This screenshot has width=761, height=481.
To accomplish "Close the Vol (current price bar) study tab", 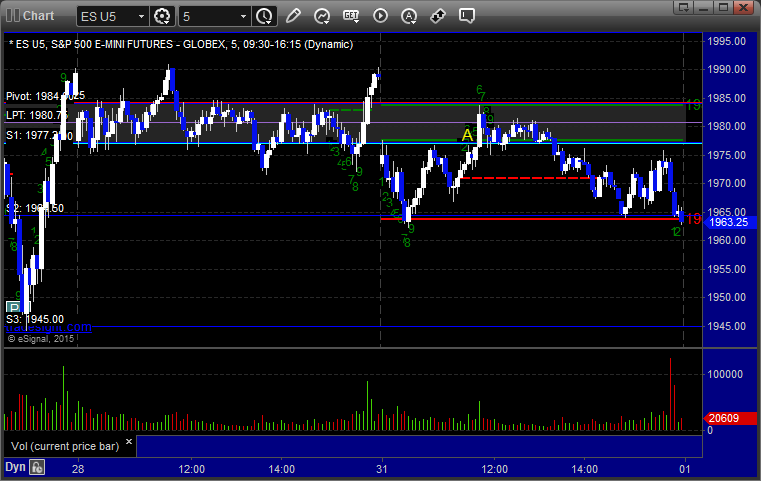I will (x=129, y=442).
